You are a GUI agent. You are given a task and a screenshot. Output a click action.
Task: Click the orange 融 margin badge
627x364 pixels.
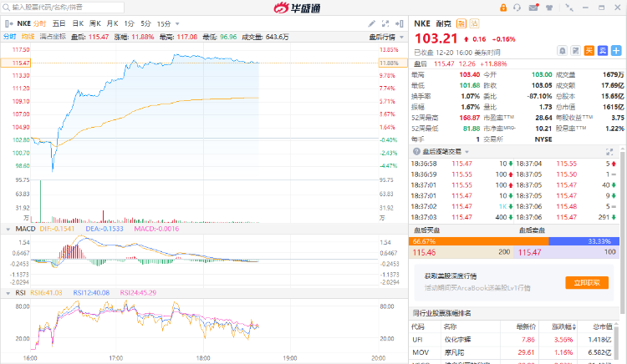point(461,23)
